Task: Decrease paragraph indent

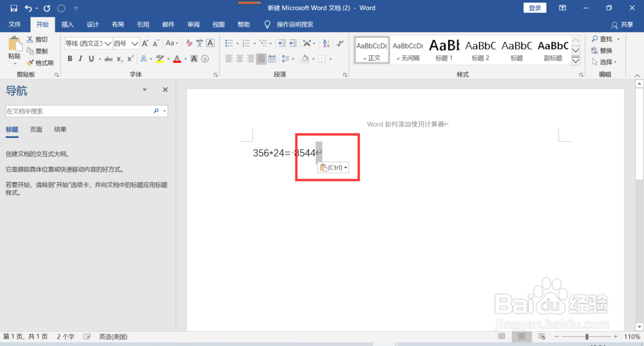Action: pos(282,43)
